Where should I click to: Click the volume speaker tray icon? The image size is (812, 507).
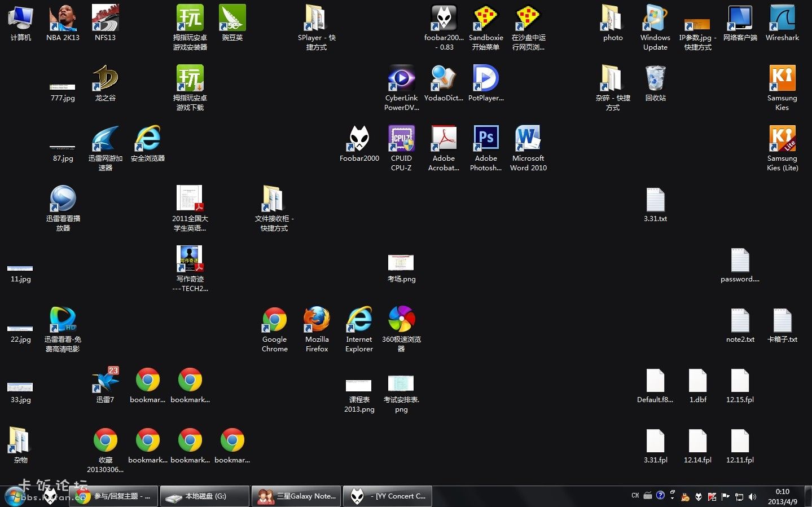click(752, 497)
